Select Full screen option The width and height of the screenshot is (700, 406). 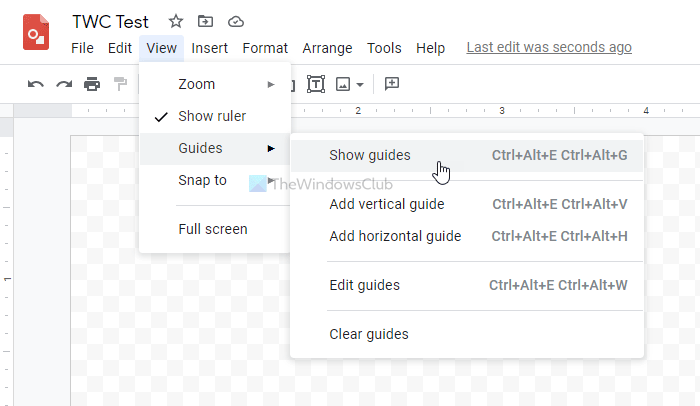click(x=213, y=229)
